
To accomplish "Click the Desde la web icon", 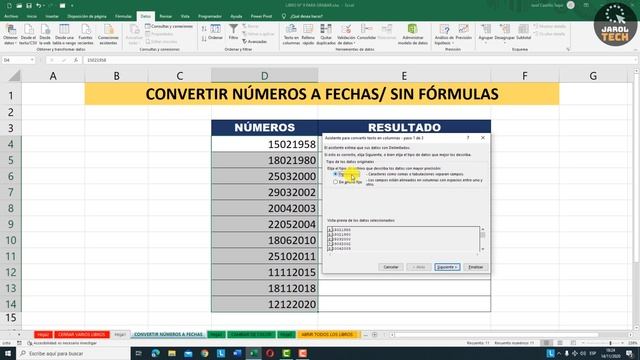I will (45, 34).
